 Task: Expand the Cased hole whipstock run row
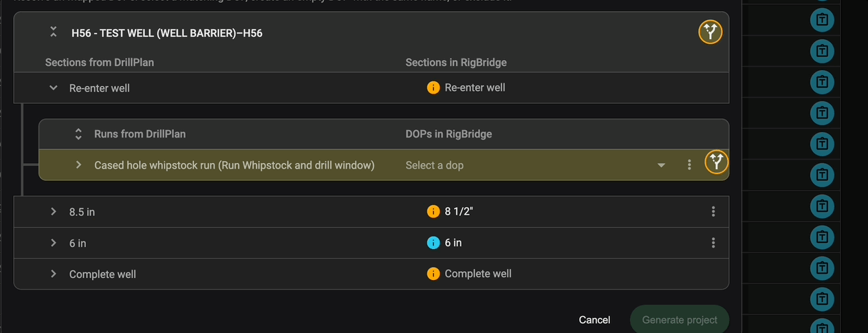pos(78,165)
